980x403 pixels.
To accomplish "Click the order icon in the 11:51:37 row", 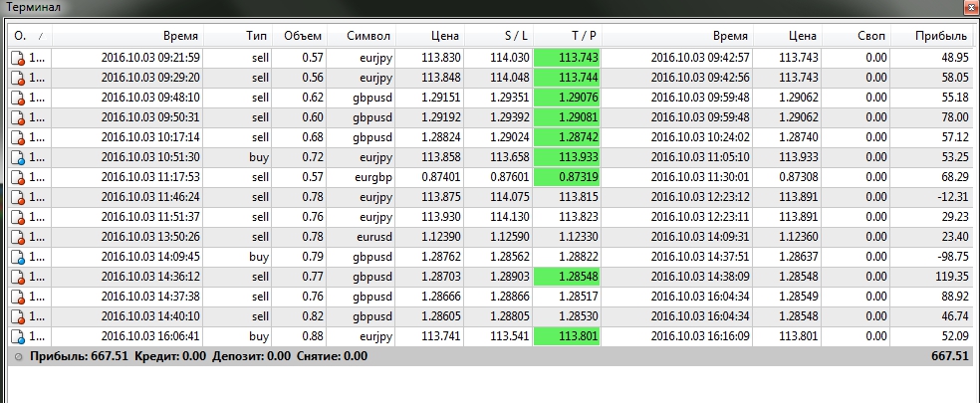I will pos(18,218).
